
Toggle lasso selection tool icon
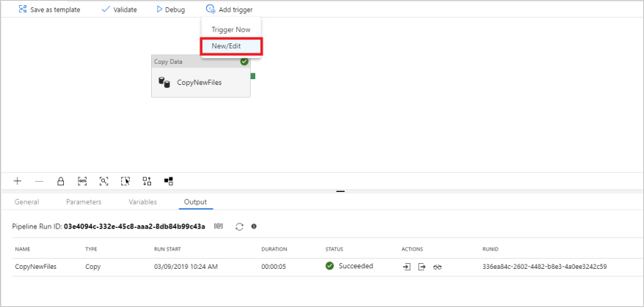[125, 181]
